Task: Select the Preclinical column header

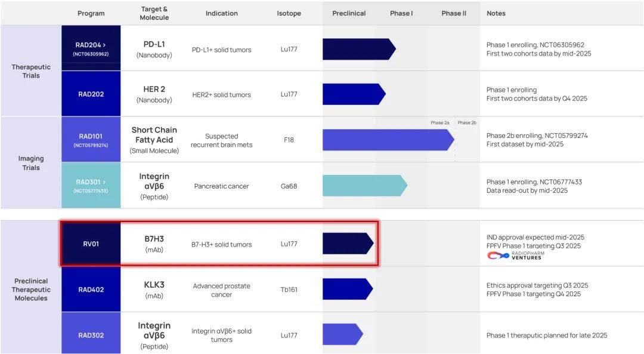Action: pos(349,13)
